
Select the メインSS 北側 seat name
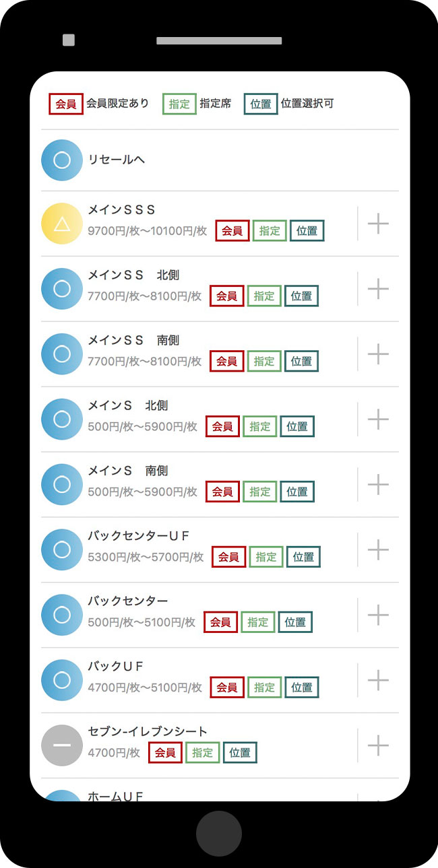click(133, 275)
